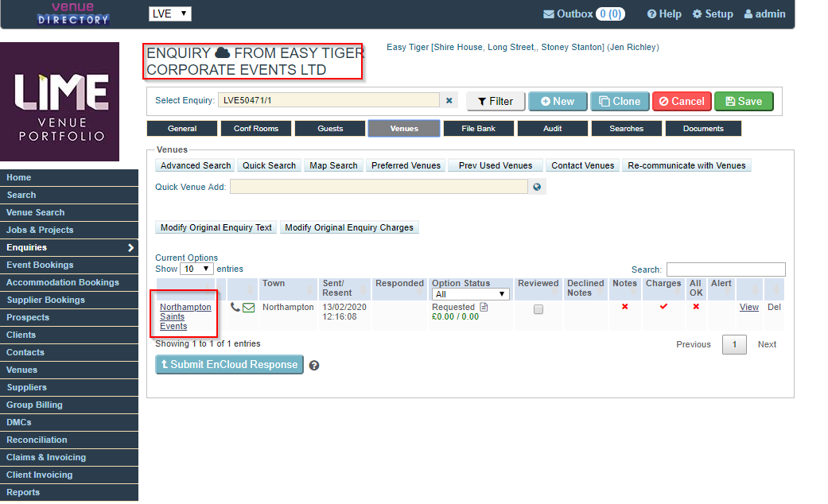Screen dimensions: 828x504
Task: Open the Show entries count dropdown
Action: 196,269
